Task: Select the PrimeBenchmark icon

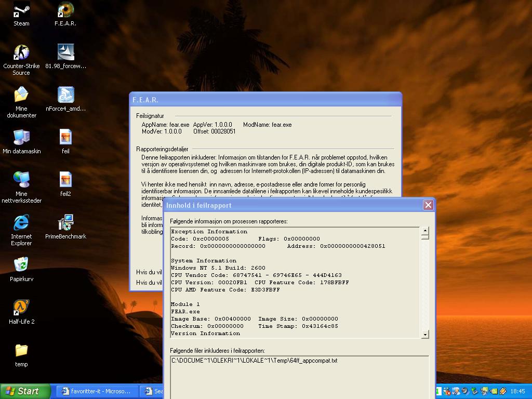Action: [x=65, y=227]
